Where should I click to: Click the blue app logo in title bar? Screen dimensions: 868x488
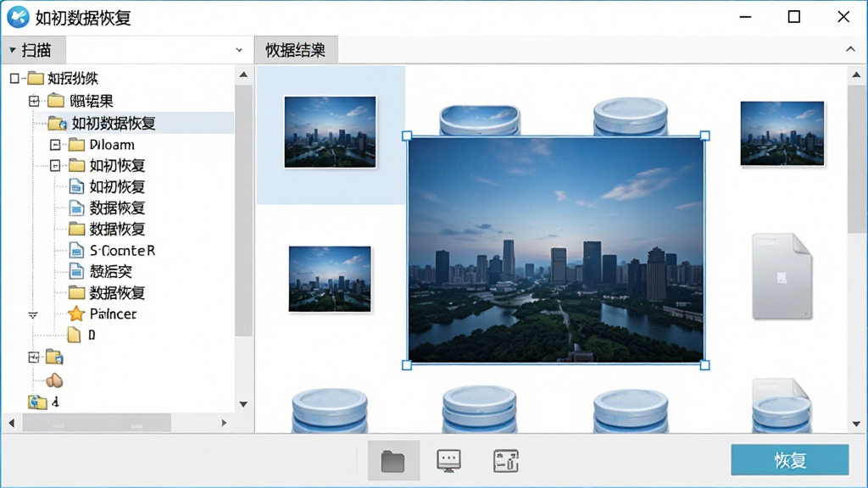tap(19, 17)
